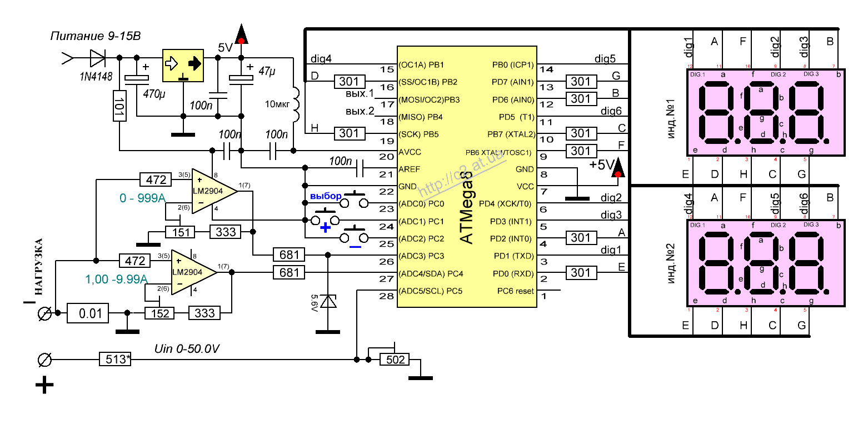This screenshot has width=868, height=429.
Task: Select the 301 resistor on the A line
Action: coord(581,237)
